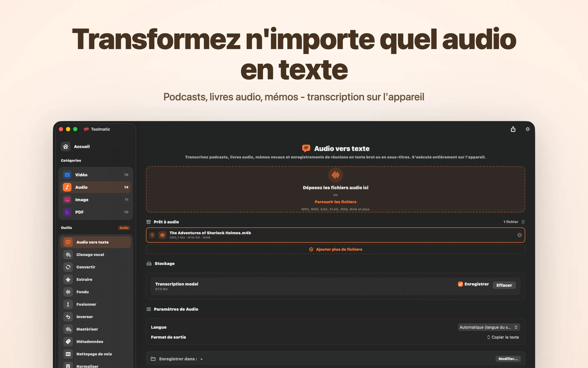588x368 pixels.
Task: Click the Transcription model label
Action: (177, 284)
